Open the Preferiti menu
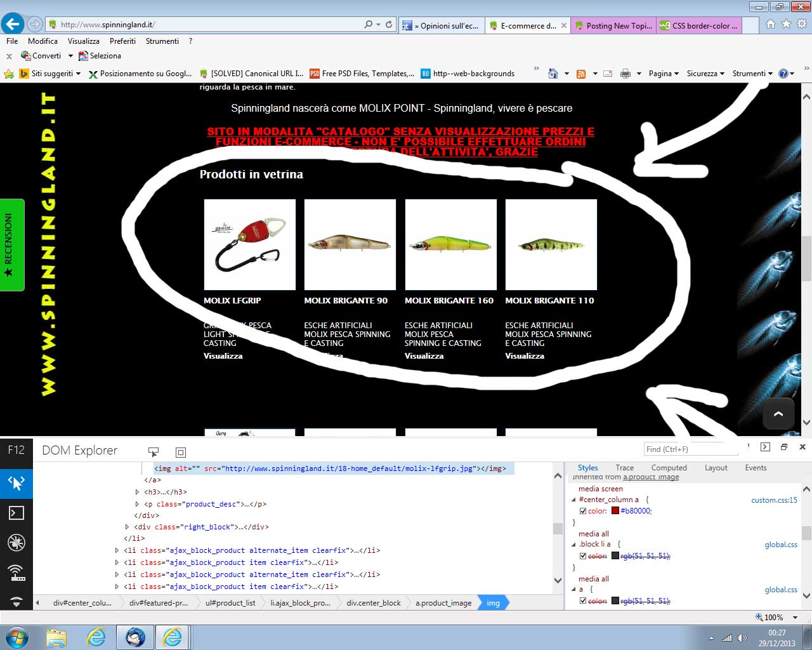 122,41
